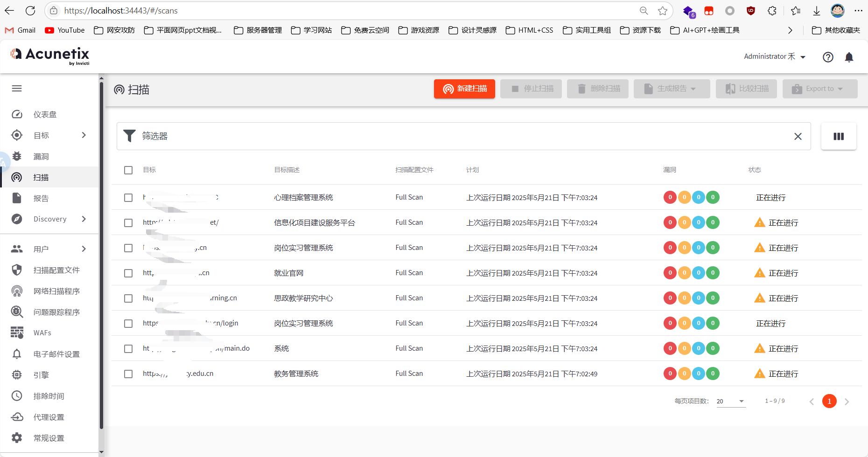Click orange vulnerability badge in 就业官网 row

(x=685, y=273)
